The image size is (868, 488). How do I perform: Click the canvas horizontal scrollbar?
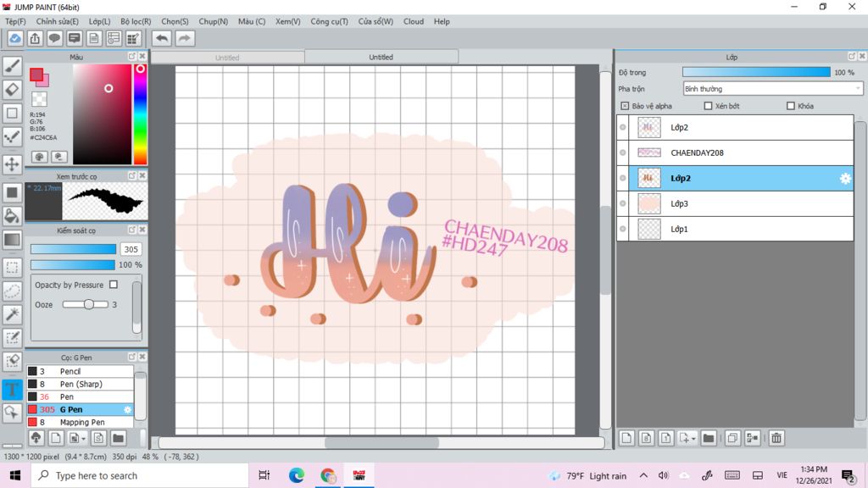(381, 442)
